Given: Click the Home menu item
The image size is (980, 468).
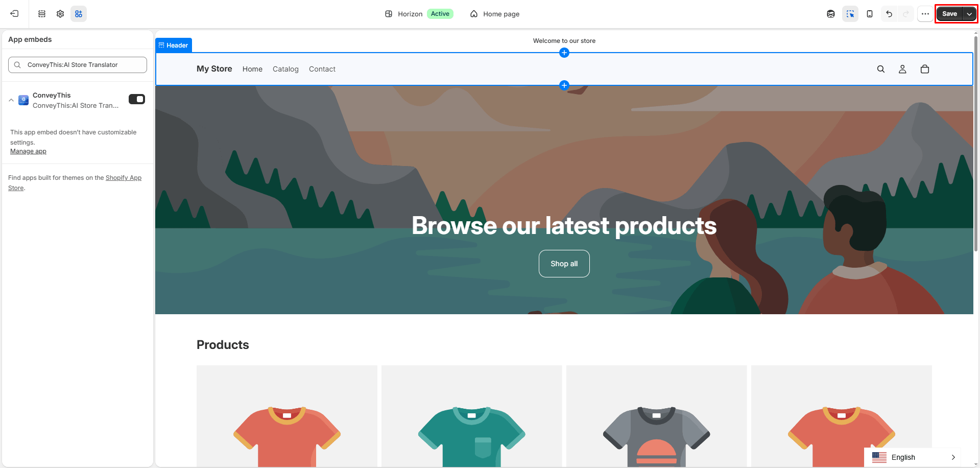Looking at the screenshot, I should (252, 69).
